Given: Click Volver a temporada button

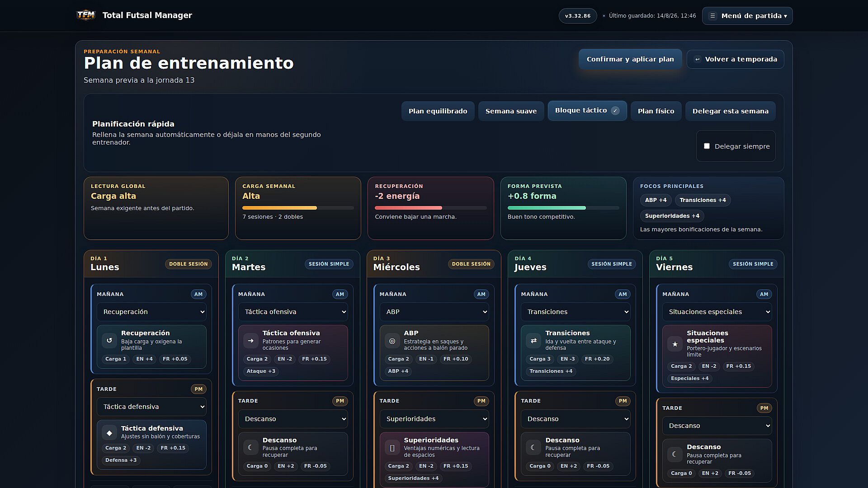Looking at the screenshot, I should pos(736,59).
